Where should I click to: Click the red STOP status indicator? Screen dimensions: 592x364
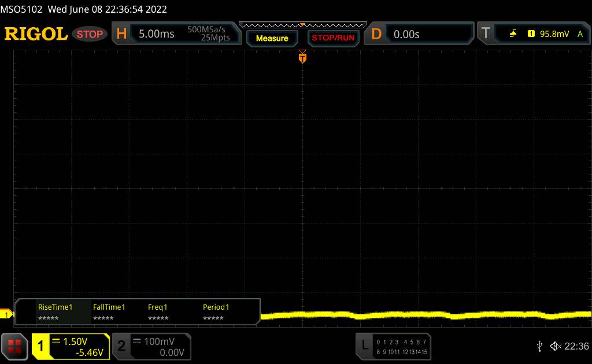90,34
